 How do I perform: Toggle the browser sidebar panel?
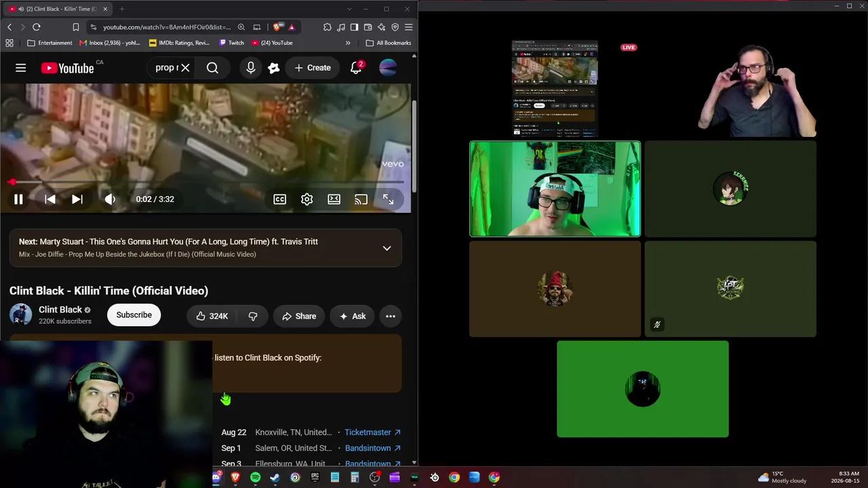tap(355, 27)
